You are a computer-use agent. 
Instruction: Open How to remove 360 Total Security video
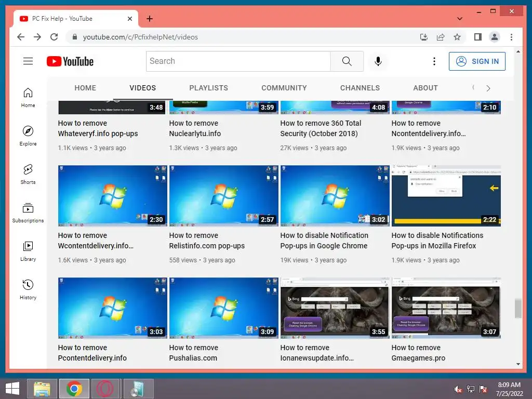click(321, 128)
